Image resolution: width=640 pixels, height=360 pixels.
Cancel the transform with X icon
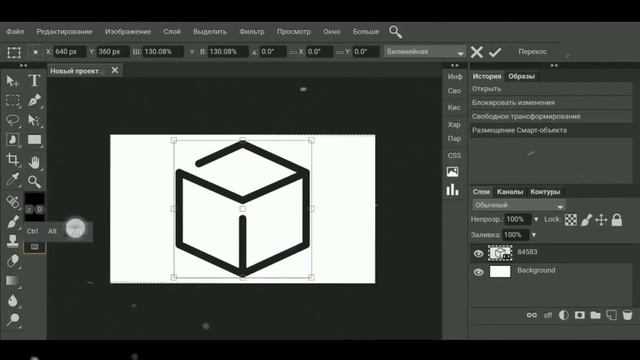[x=476, y=52]
